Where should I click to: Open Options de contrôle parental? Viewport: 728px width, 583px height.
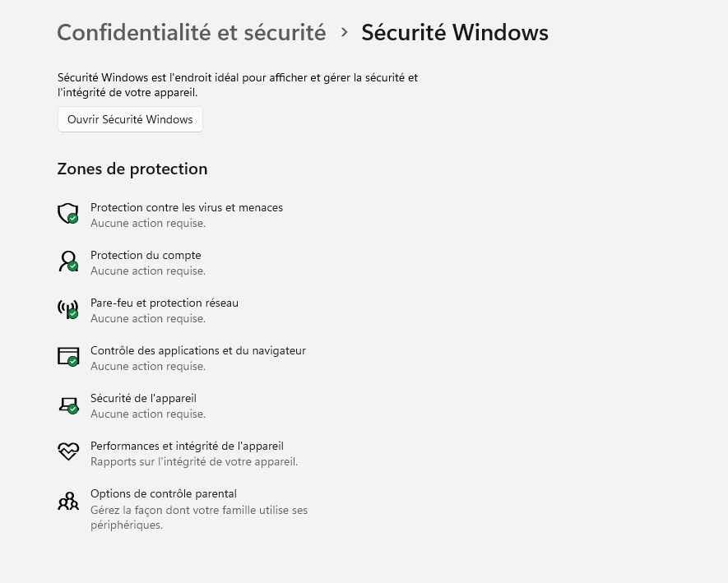click(x=163, y=493)
